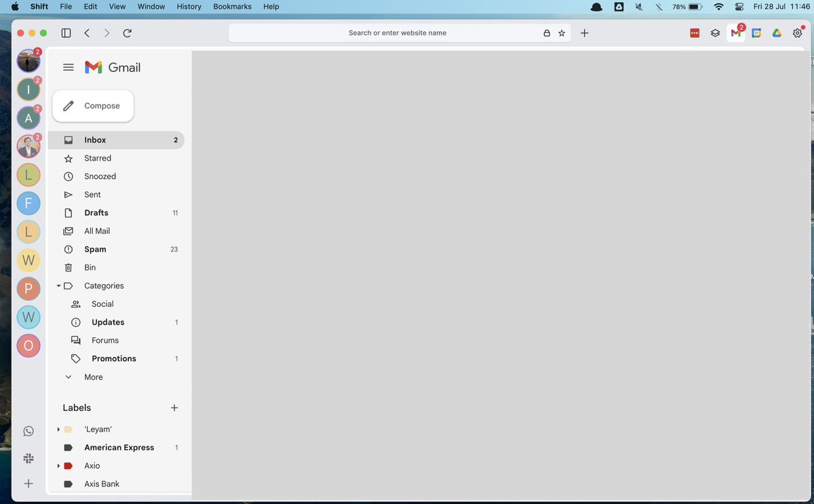Switch to the 'I' account avatar
The image size is (814, 504).
click(x=28, y=90)
